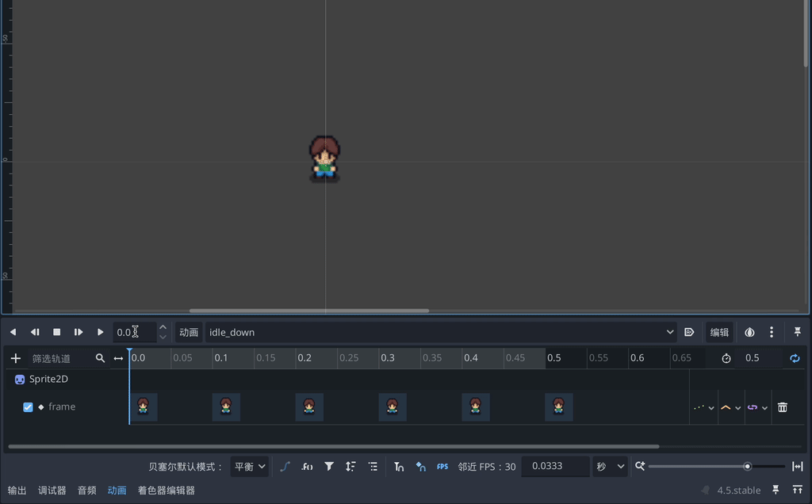Open frame track interpolation mode dropdown
The width and height of the screenshot is (812, 504).
coord(730,408)
